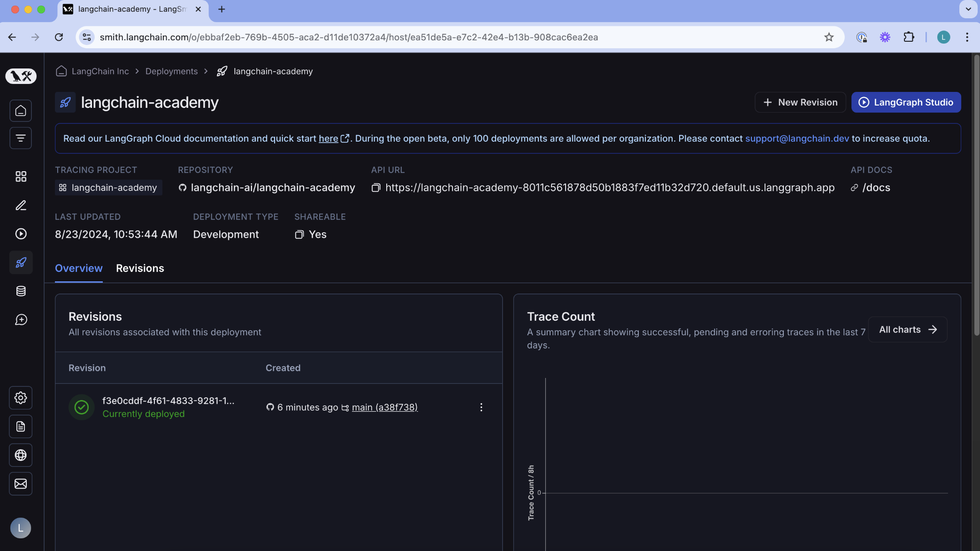Click the '6 minutes ago' created time
Viewport: 980px width, 551px height.
click(307, 407)
